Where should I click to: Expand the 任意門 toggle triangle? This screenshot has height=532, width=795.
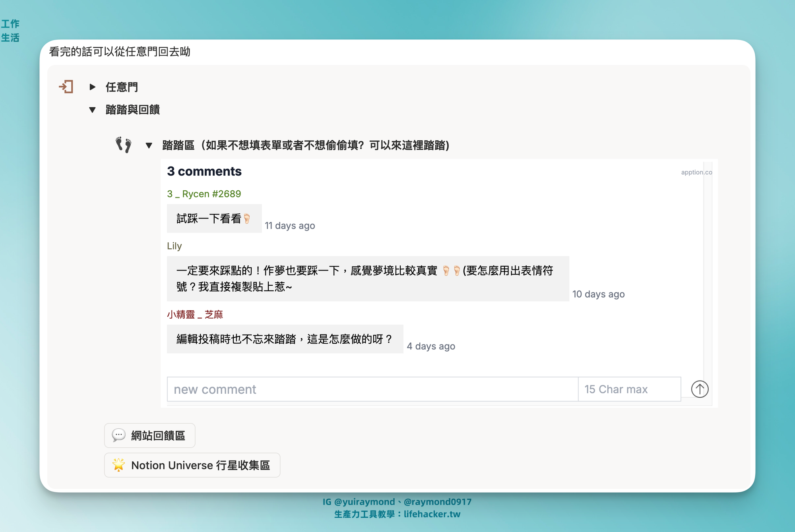click(92, 87)
